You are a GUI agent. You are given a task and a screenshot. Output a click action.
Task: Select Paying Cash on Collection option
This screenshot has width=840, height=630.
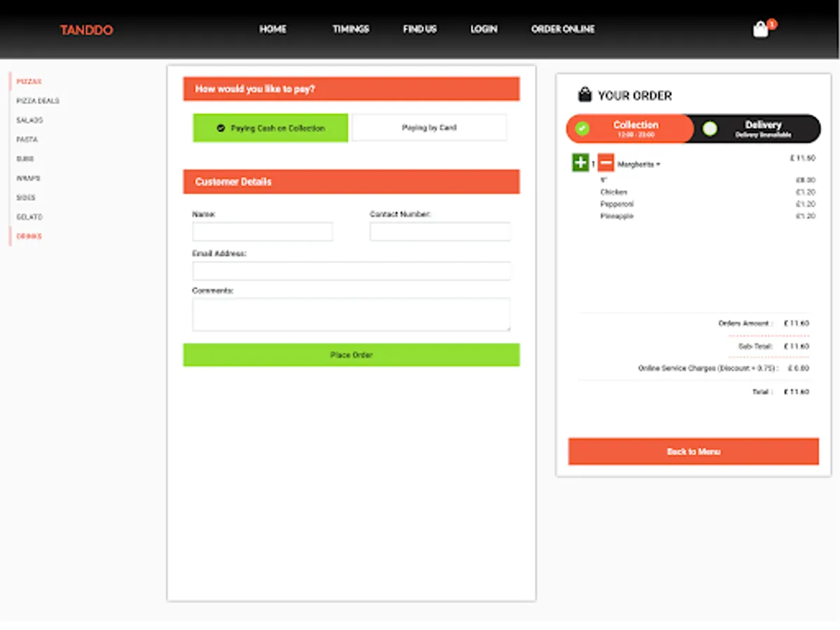tap(270, 128)
